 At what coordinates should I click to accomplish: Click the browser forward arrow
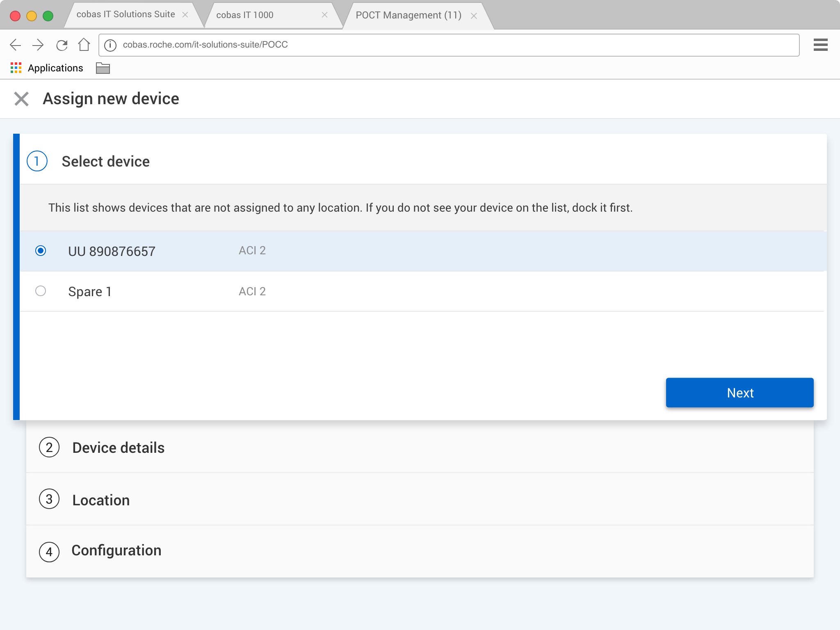pyautogui.click(x=38, y=45)
